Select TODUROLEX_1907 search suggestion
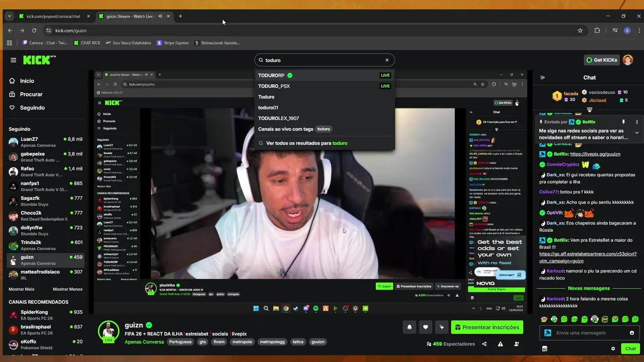 click(x=324, y=118)
